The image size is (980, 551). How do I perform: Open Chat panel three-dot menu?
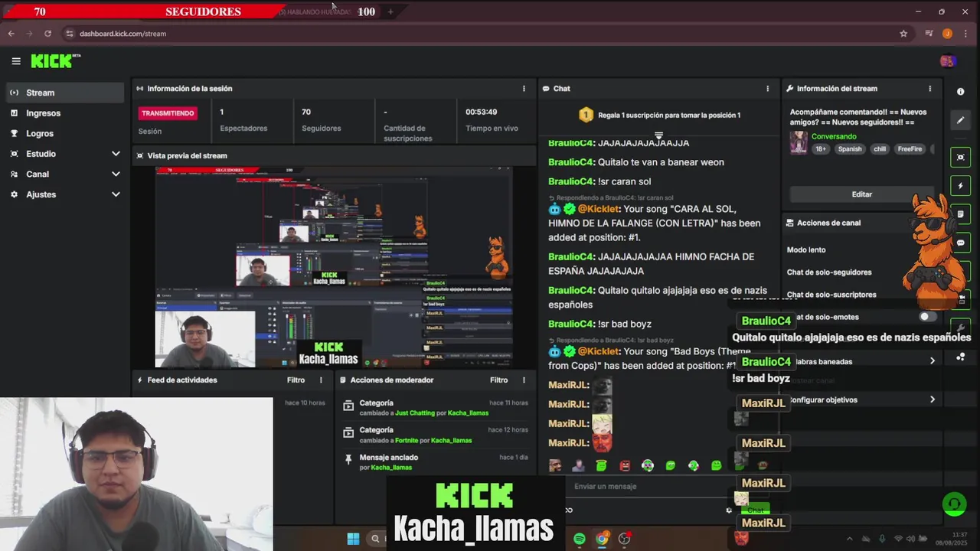pos(767,89)
